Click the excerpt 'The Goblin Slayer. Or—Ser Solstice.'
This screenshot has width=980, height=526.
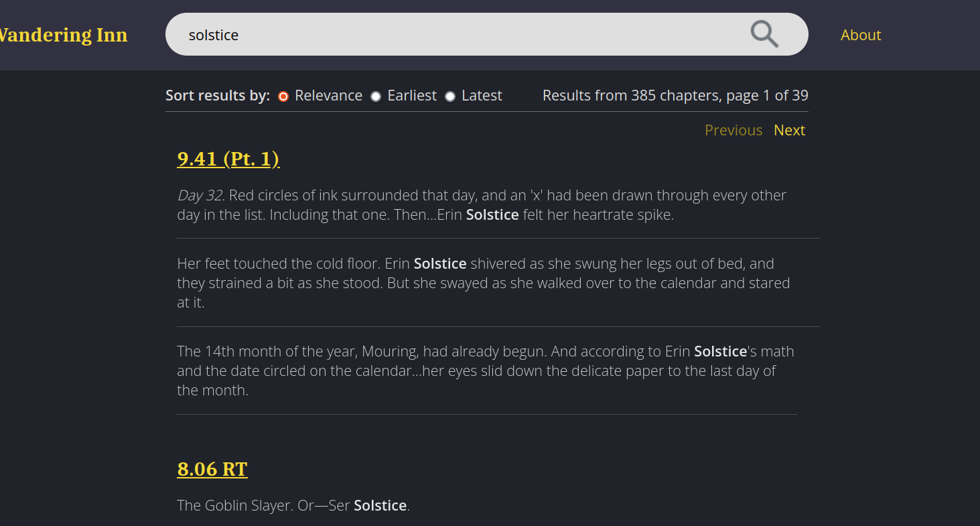pyautogui.click(x=293, y=505)
